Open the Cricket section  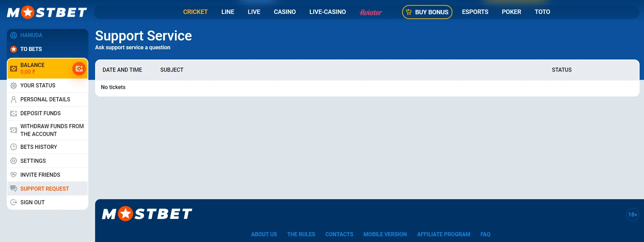[x=195, y=12]
